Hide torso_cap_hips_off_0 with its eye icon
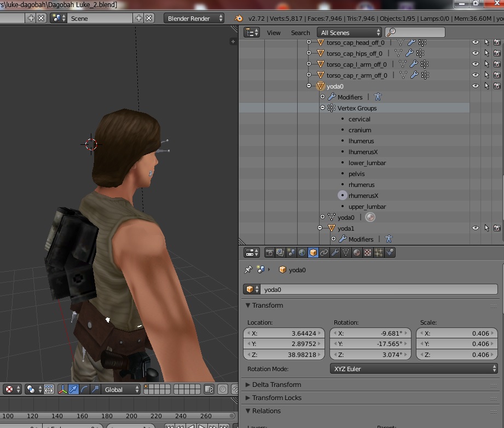Image resolution: width=504 pixels, height=428 pixels. point(476,53)
